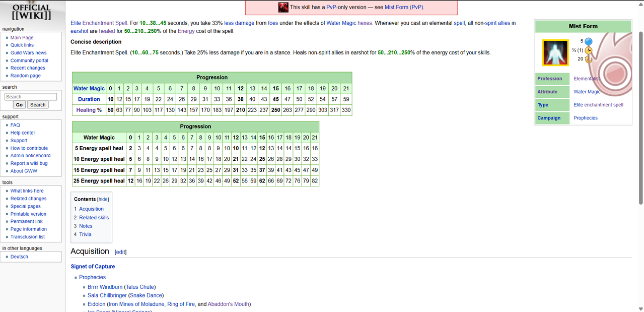This screenshot has height=312, width=644.
Task: Click the healed link
Action: pyautogui.click(x=107, y=31)
